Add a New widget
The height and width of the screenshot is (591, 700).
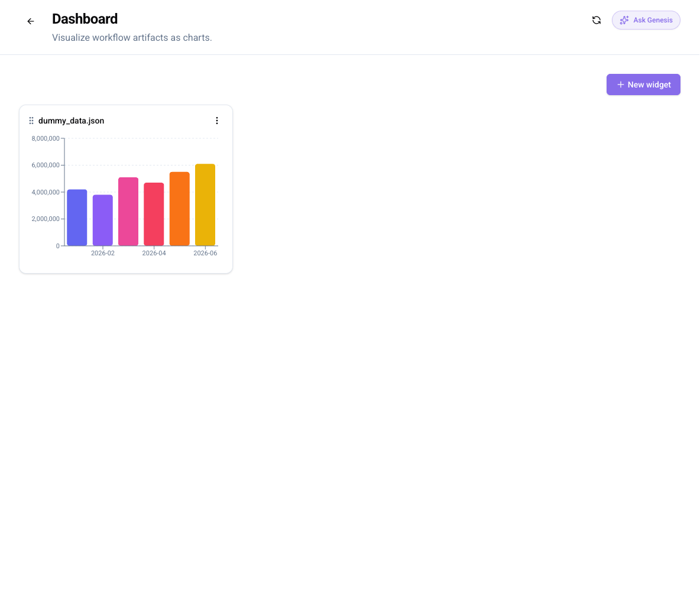[643, 85]
